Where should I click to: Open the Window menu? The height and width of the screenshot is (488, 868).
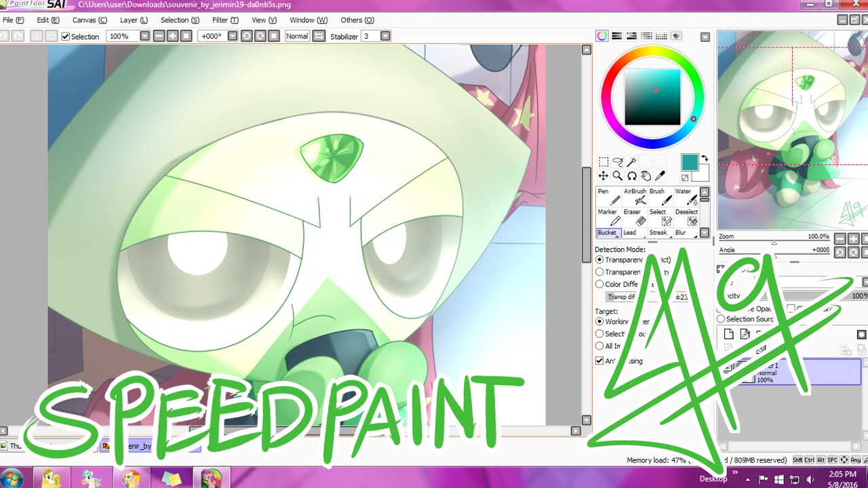pyautogui.click(x=309, y=20)
